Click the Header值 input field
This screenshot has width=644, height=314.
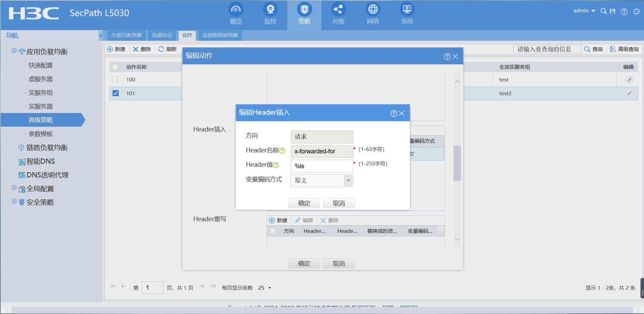tap(322, 166)
